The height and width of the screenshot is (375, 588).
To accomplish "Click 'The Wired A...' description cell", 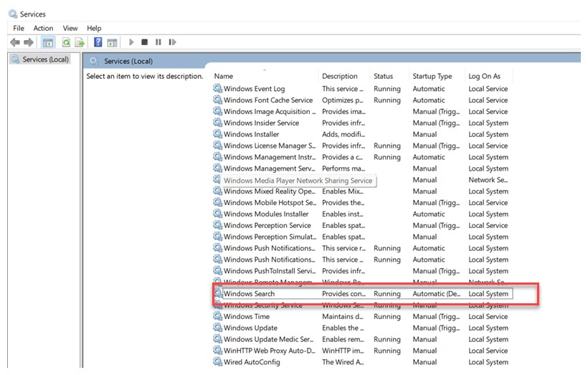I will (343, 362).
